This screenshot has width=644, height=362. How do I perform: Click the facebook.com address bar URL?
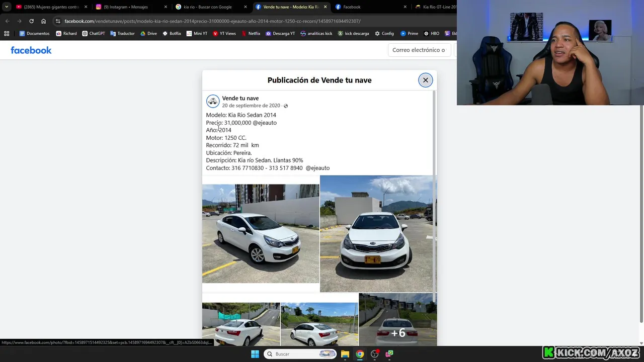point(212,21)
